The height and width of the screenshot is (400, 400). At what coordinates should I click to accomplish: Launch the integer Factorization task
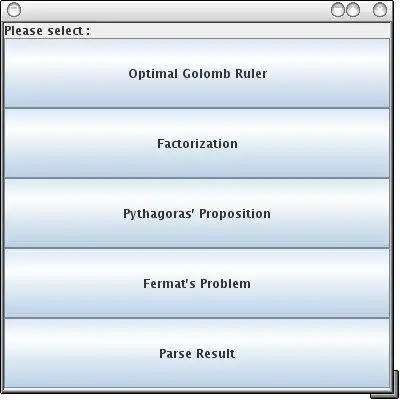point(197,143)
